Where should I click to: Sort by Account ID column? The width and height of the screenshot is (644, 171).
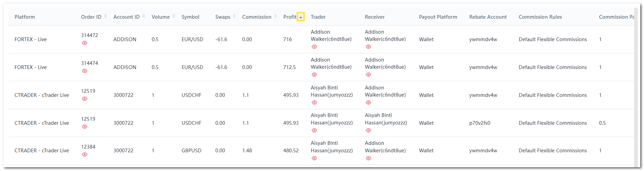click(144, 17)
